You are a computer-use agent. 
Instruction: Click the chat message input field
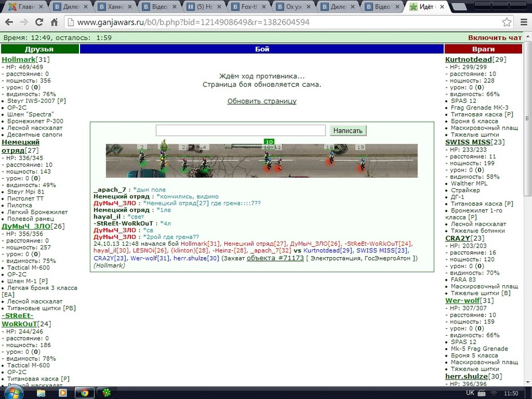point(241,130)
